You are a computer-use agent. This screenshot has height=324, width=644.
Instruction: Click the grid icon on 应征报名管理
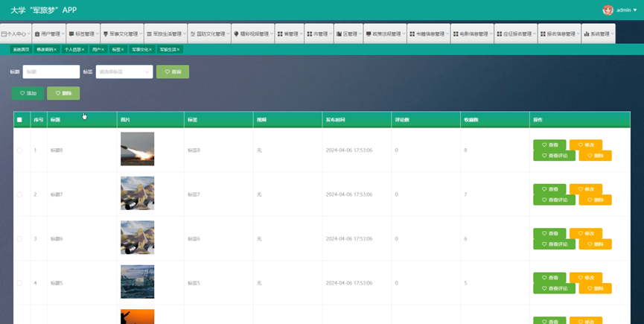[500, 34]
